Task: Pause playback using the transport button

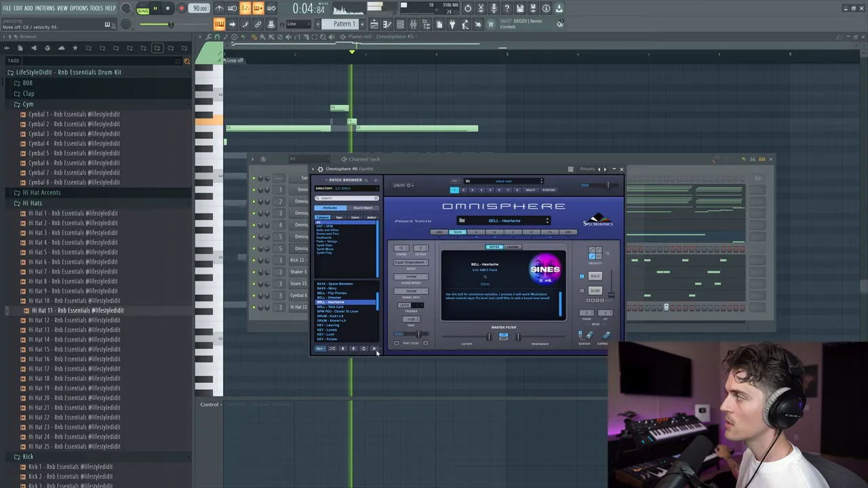Action: (x=155, y=9)
